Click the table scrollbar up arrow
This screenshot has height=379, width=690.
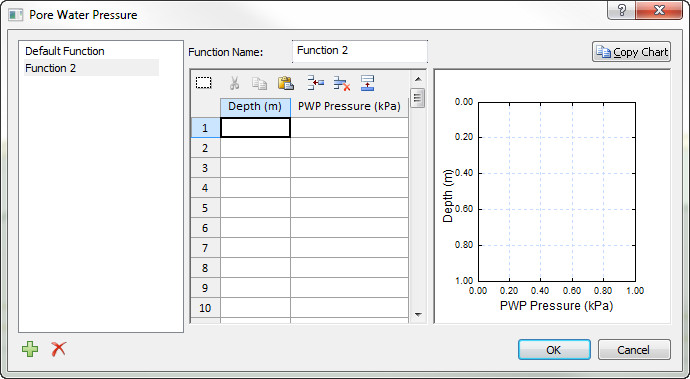[x=418, y=79]
